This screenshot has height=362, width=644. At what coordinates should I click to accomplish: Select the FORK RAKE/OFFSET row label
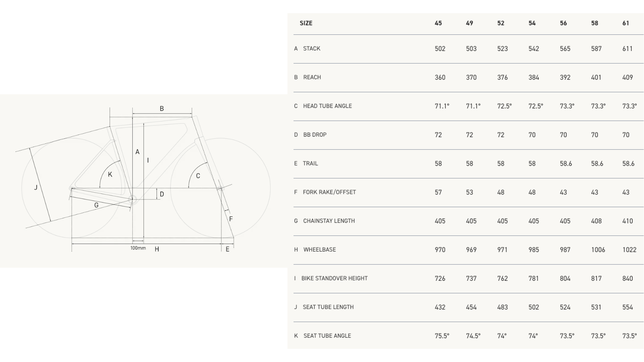(x=329, y=192)
